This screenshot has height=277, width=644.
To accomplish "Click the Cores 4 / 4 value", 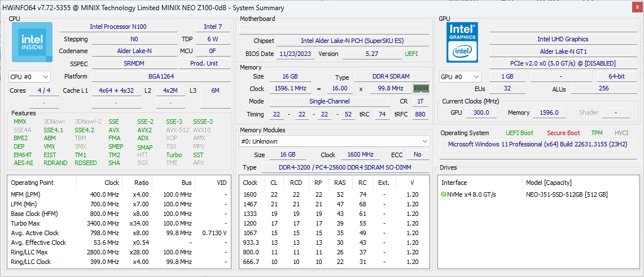I will tap(45, 90).
